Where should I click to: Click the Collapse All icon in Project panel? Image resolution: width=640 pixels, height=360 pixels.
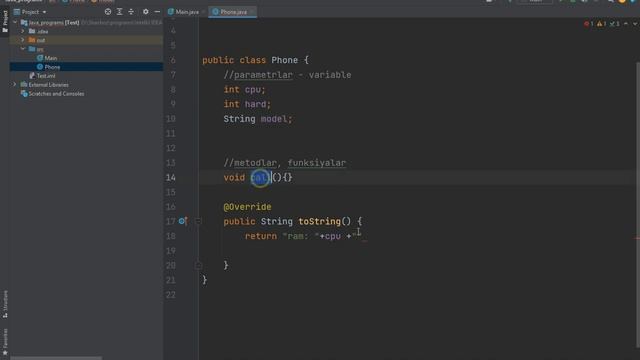(x=131, y=12)
